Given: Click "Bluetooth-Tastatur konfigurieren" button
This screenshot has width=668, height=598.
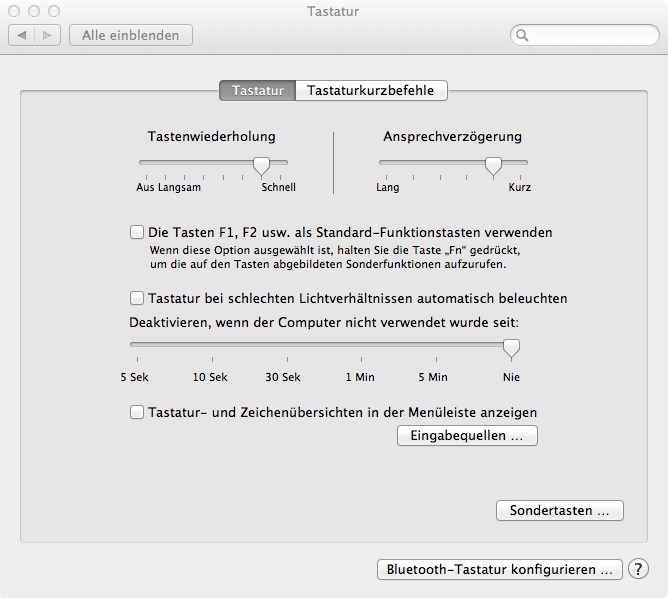Looking at the screenshot, I should point(500,569).
